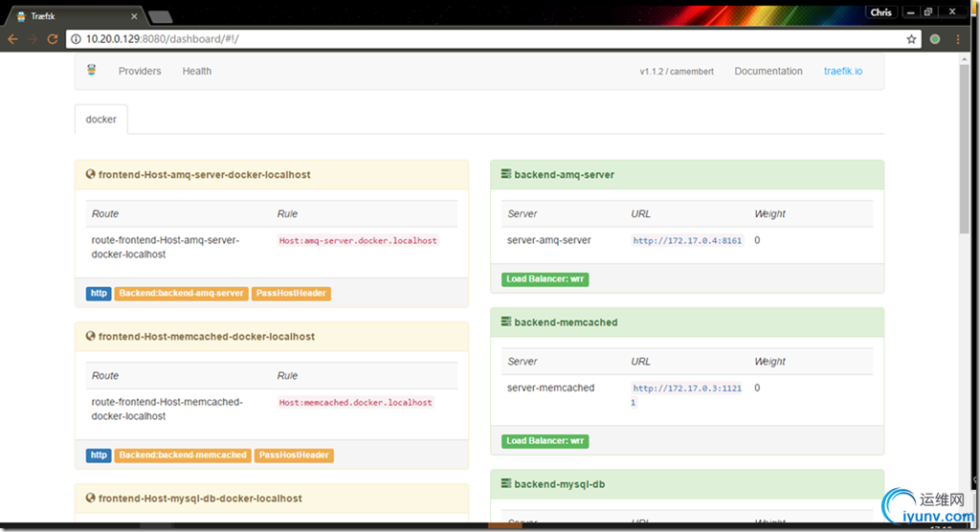Close the Træfik browser tab
The width and height of the screenshot is (980, 532).
click(x=134, y=16)
